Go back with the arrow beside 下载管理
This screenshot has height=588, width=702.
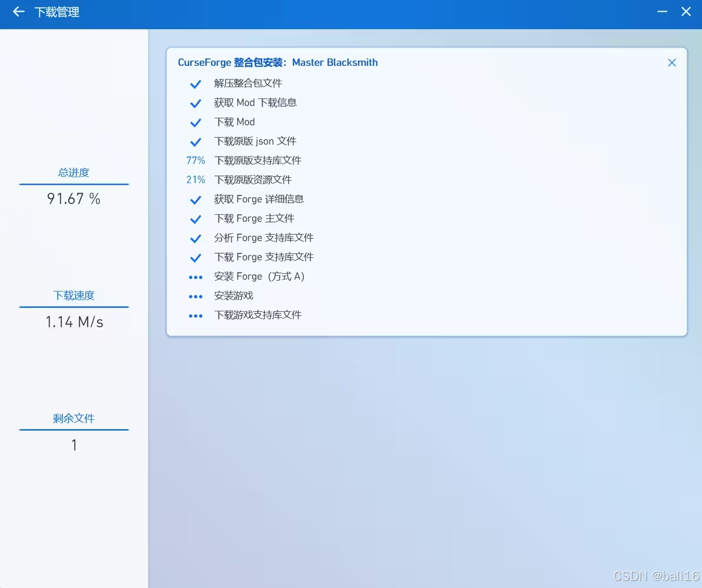pos(18,12)
